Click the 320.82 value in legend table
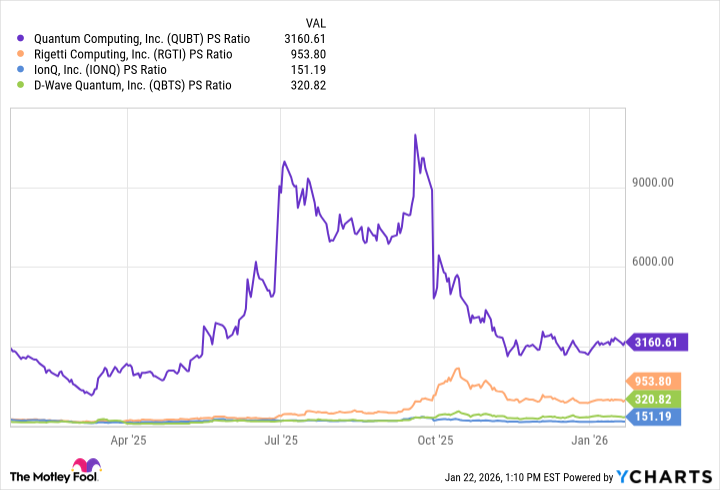The width and height of the screenshot is (720, 490). (308, 85)
